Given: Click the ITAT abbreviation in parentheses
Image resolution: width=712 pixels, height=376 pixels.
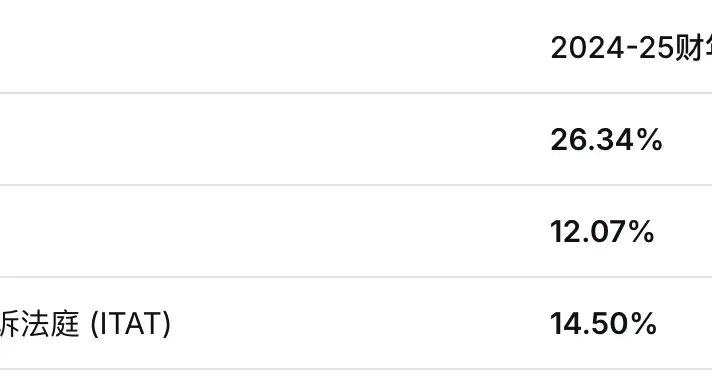Looking at the screenshot, I should [x=131, y=323].
